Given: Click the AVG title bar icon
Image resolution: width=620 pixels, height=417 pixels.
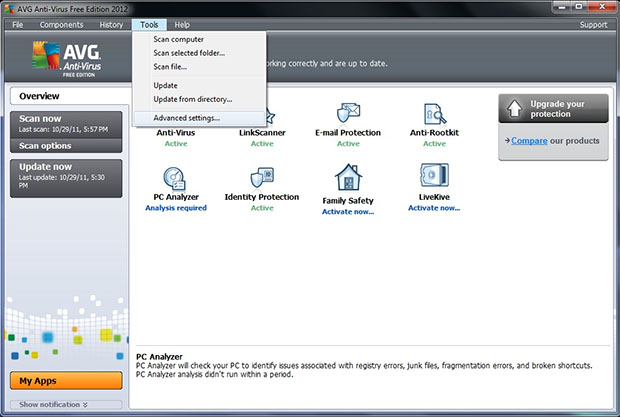Looking at the screenshot, I should click(9, 8).
